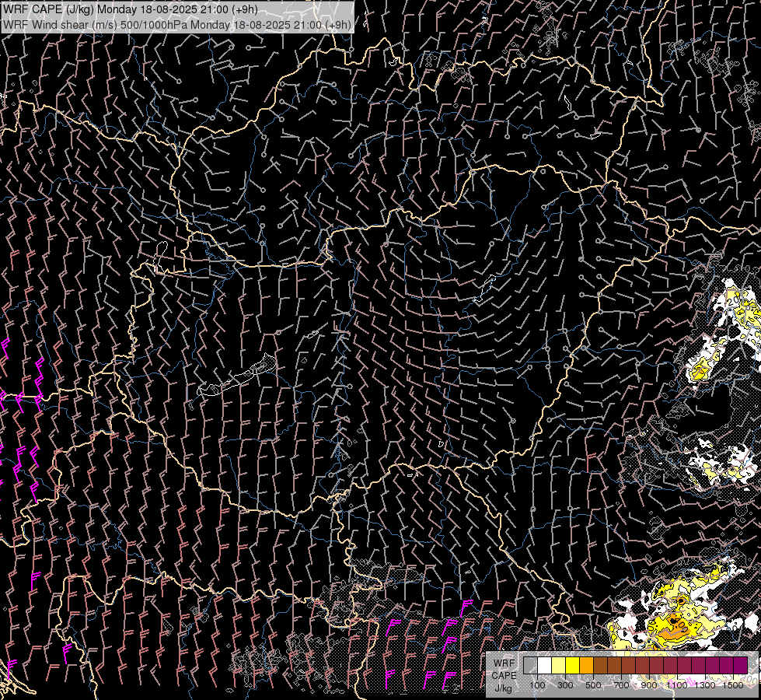Click the 300 legend value label

tap(565, 685)
